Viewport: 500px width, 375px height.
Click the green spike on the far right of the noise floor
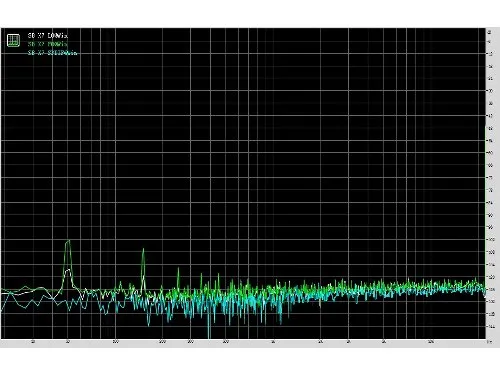(476, 278)
